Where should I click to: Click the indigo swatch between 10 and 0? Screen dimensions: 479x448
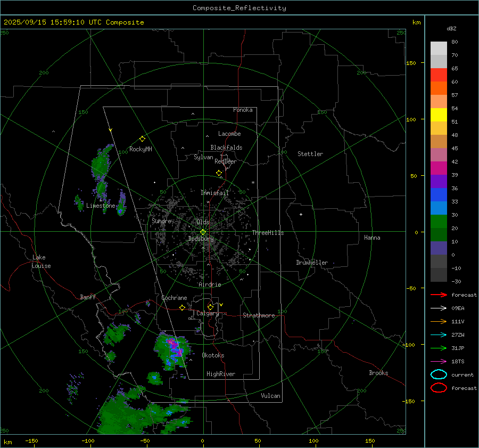click(x=439, y=248)
